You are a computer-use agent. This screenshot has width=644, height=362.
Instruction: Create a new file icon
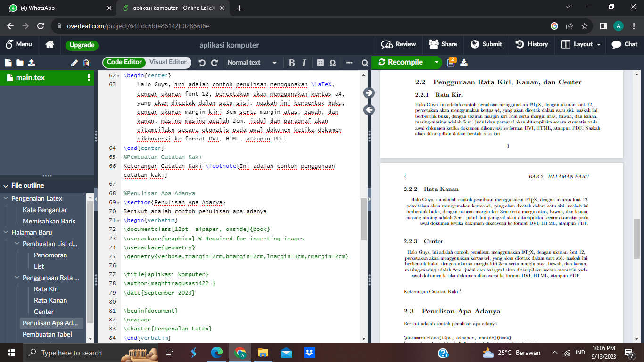(8, 63)
